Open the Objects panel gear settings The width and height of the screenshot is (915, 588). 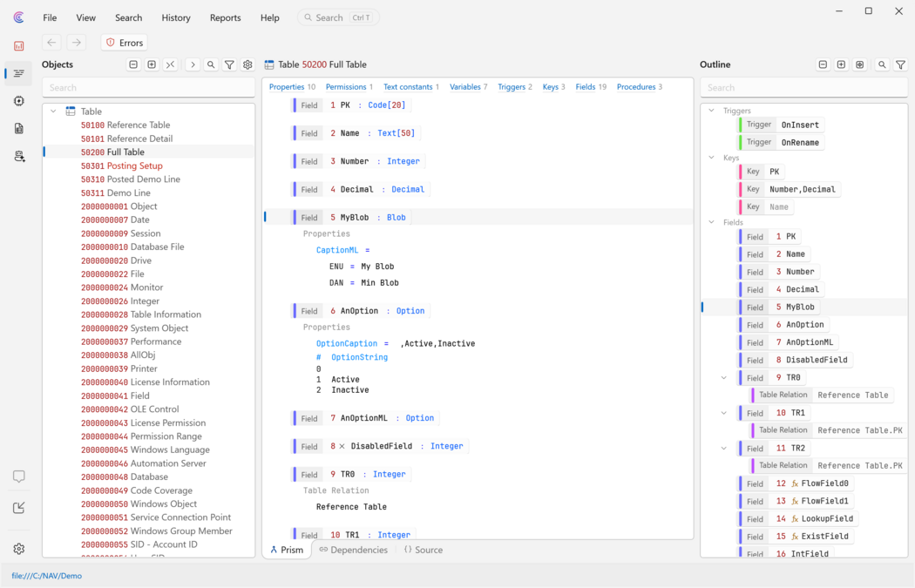point(247,64)
